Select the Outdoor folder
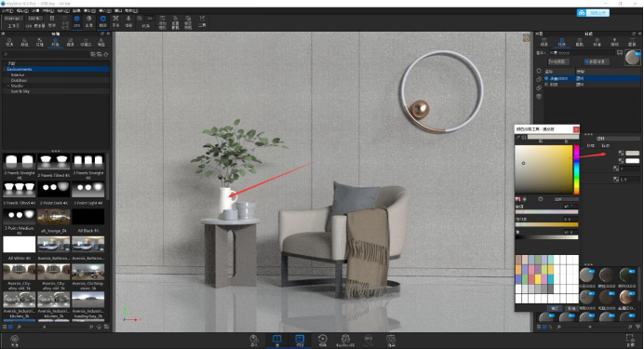This screenshot has height=349, width=644. click(x=19, y=80)
